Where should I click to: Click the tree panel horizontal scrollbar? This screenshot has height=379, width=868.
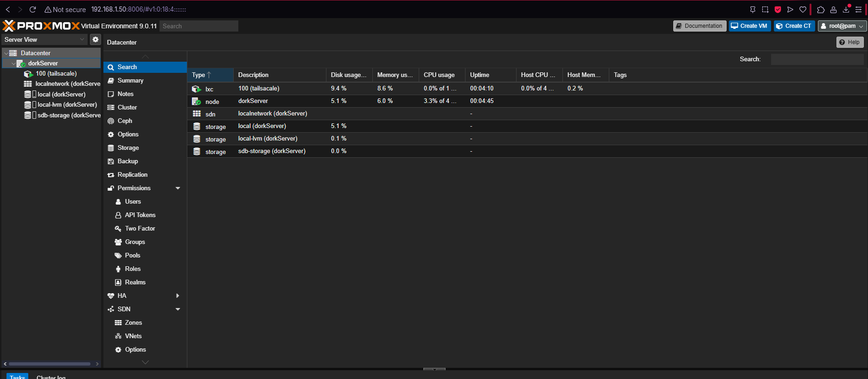click(x=50, y=364)
